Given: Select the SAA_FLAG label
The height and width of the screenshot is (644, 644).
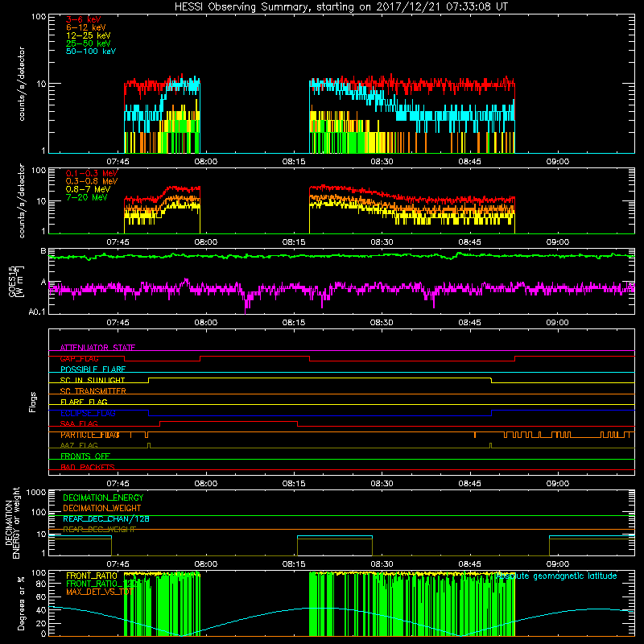Looking at the screenshot, I should 79,423.
